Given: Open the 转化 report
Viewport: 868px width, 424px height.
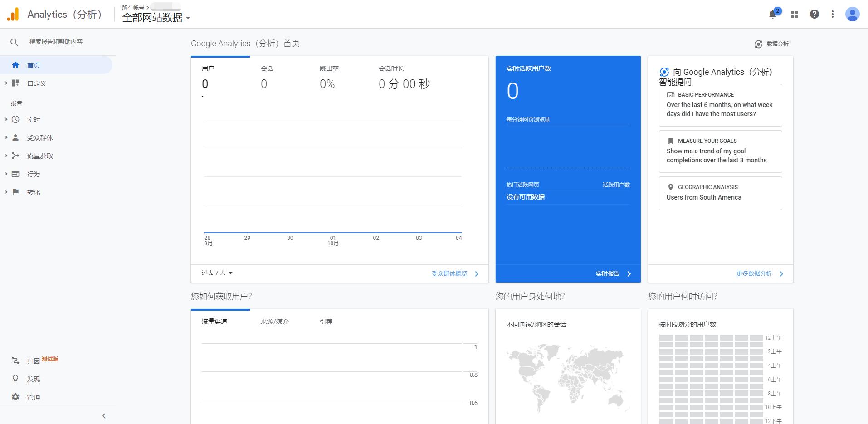Looking at the screenshot, I should (34, 192).
